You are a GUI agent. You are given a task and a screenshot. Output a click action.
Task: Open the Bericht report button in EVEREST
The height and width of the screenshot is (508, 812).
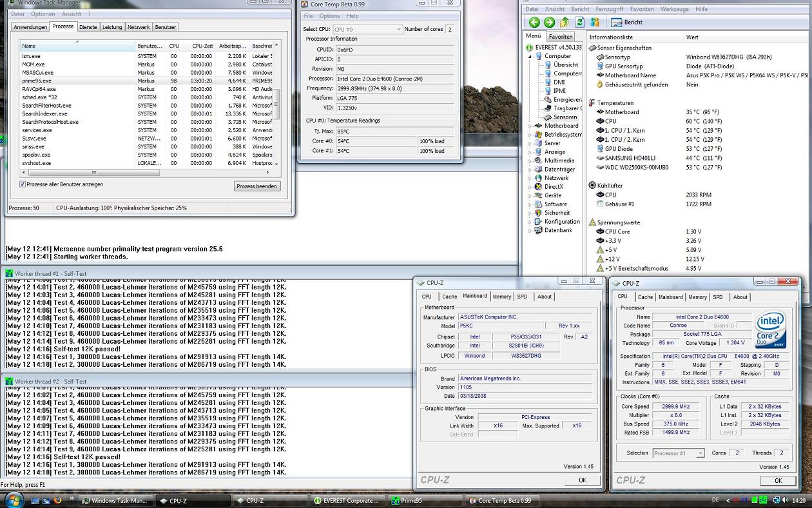point(627,23)
